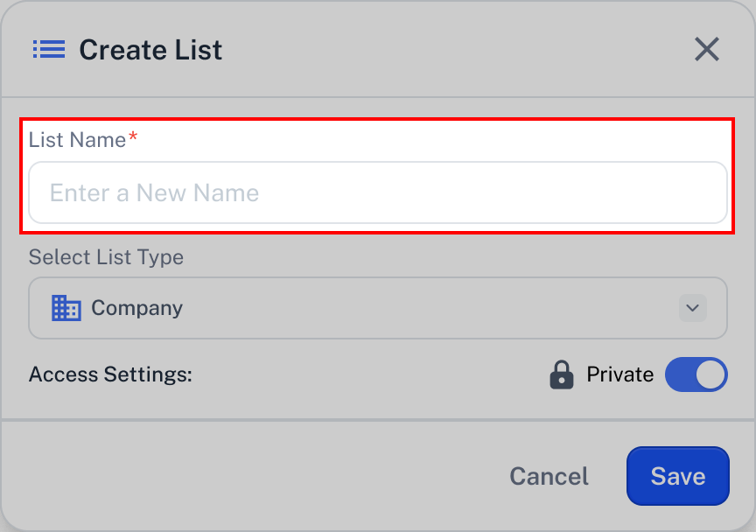
Task: Click the Select List Type label
Action: pos(106,257)
